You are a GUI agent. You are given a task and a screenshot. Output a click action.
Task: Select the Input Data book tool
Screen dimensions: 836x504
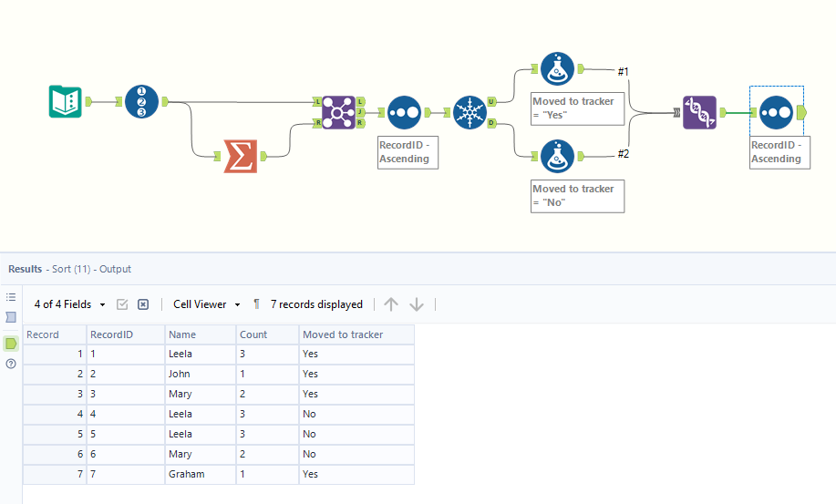(65, 101)
